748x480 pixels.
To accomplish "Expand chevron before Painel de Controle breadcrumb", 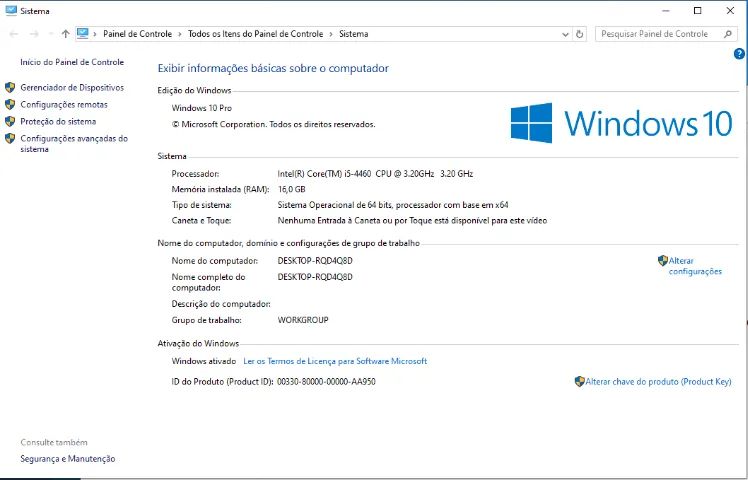I will click(95, 34).
